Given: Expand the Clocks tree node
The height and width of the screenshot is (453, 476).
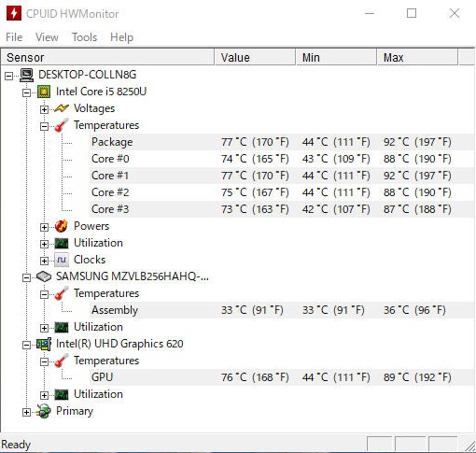Looking at the screenshot, I should (44, 261).
